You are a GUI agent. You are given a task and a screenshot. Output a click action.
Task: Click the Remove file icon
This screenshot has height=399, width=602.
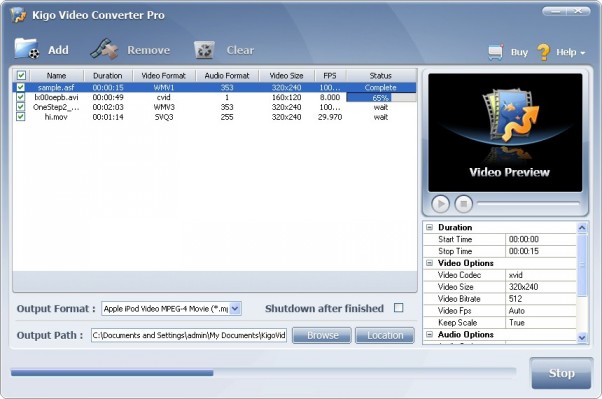point(104,49)
